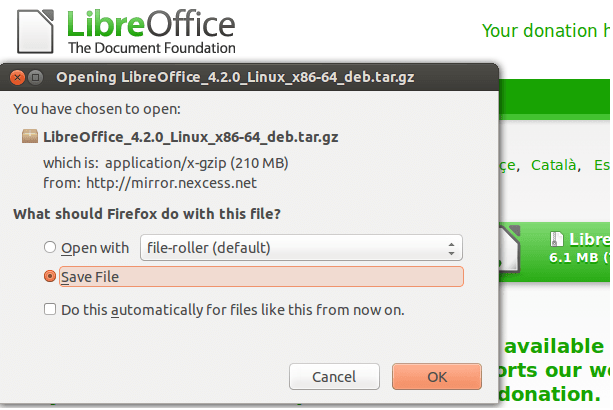
Task: Confirm download with the OK button
Action: coord(436,377)
